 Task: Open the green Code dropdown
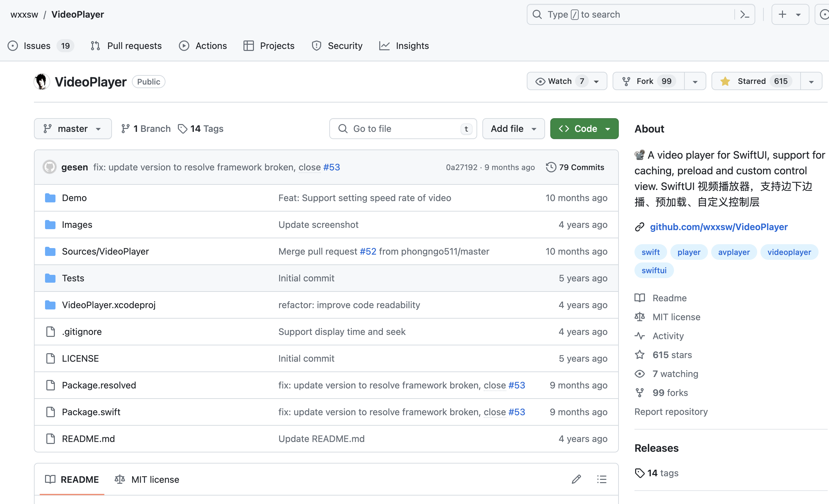tap(584, 129)
